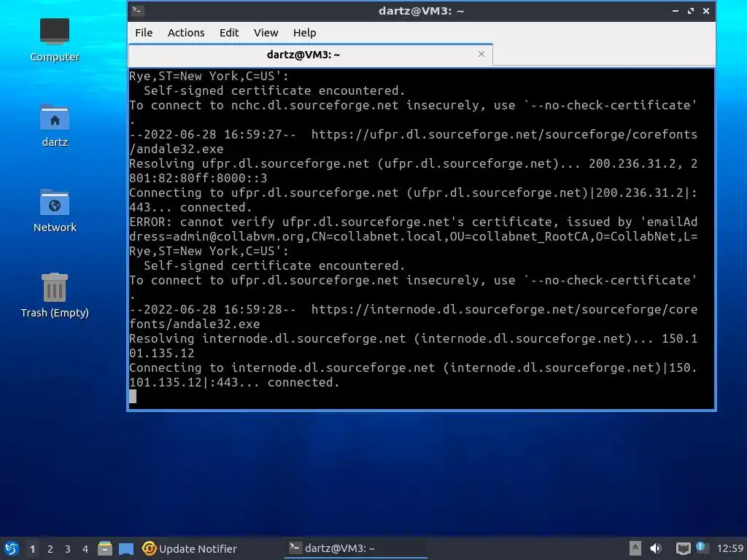Click the 'Resolving internode.dl.sourceforge.net' line

pyautogui.click(x=414, y=338)
